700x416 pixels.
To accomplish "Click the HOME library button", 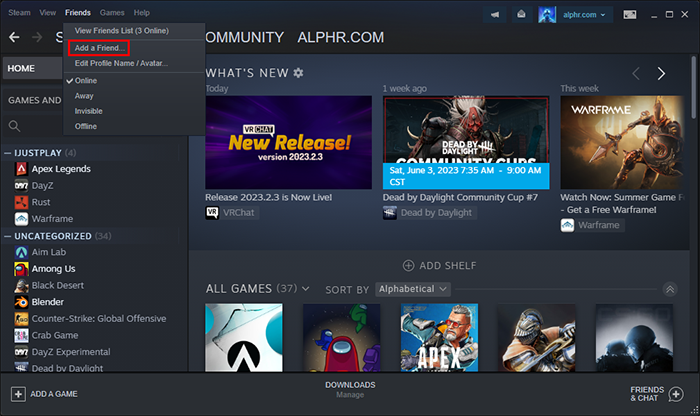I will (x=32, y=68).
